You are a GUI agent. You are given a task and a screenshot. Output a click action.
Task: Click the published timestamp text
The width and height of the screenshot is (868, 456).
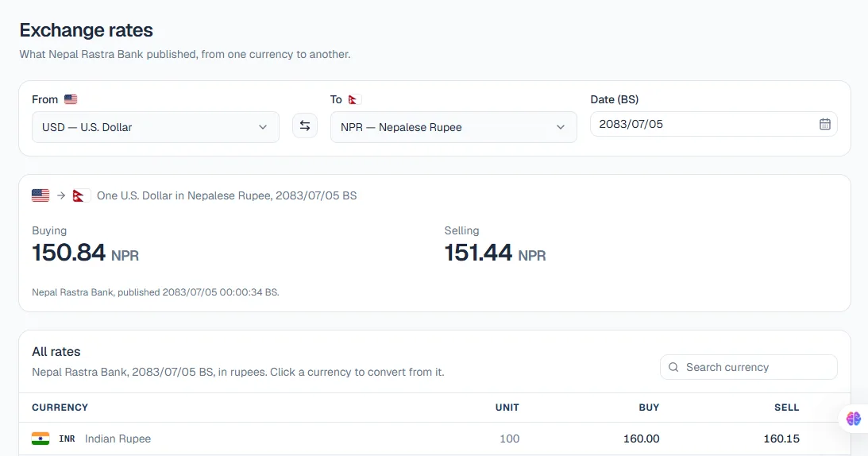point(156,292)
